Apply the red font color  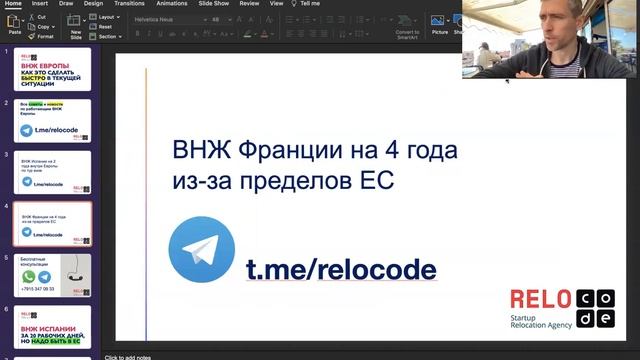tap(264, 35)
